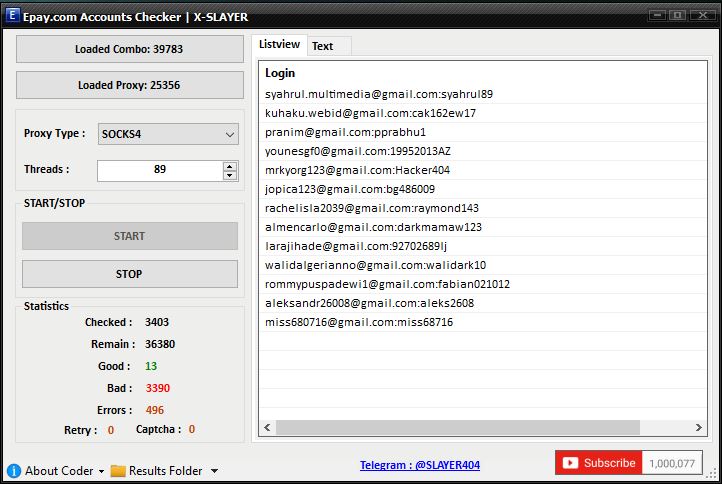Click the YouTube play icon on Subscribe

[570, 463]
